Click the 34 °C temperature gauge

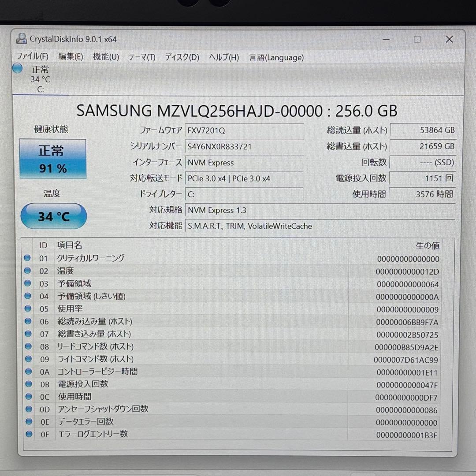click(x=53, y=216)
